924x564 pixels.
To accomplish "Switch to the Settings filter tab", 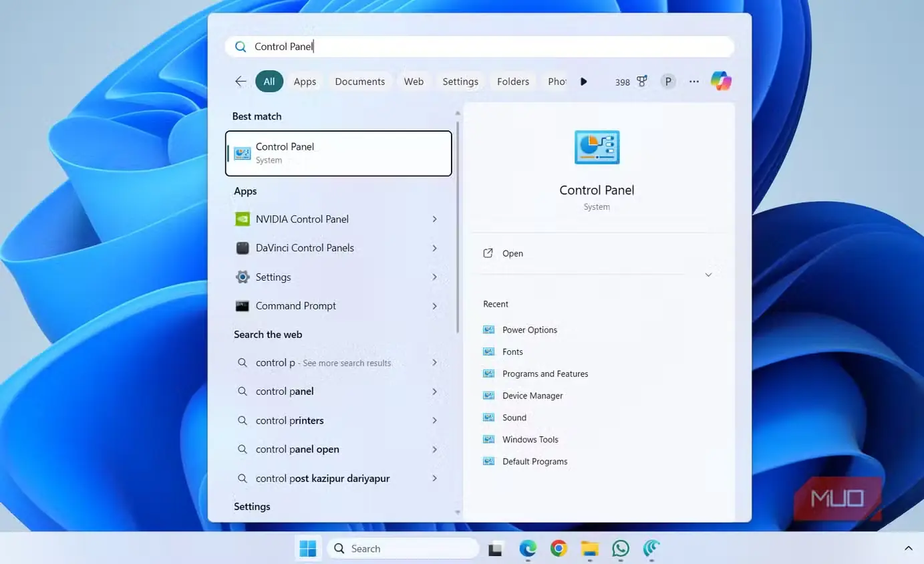I will click(460, 82).
